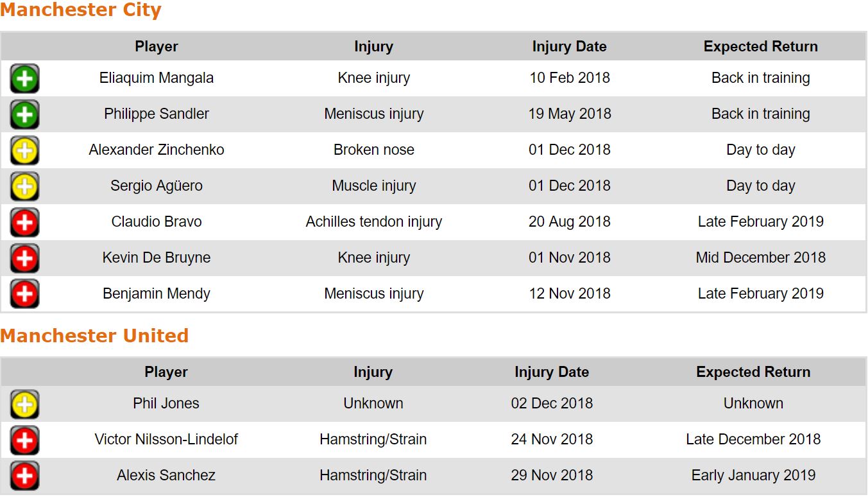Click the Achilles tendon injury cell

pos(374,222)
